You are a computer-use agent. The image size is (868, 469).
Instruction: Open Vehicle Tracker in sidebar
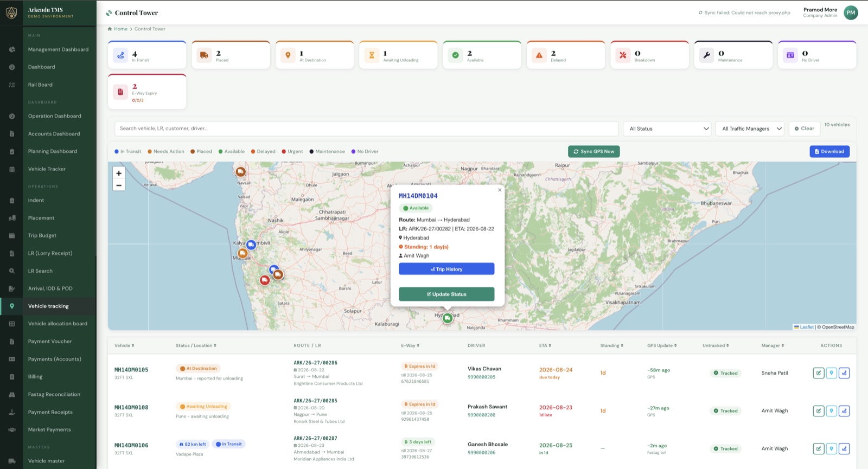48,169
